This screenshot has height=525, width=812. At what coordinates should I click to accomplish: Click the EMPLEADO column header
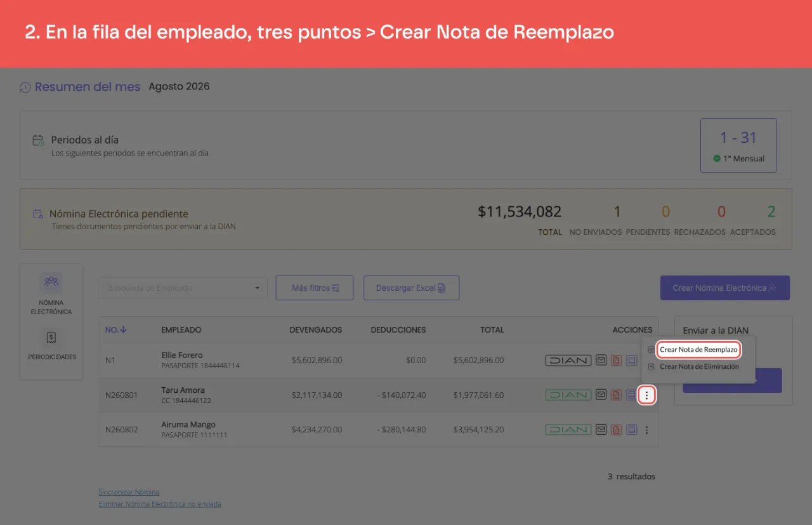[181, 329]
